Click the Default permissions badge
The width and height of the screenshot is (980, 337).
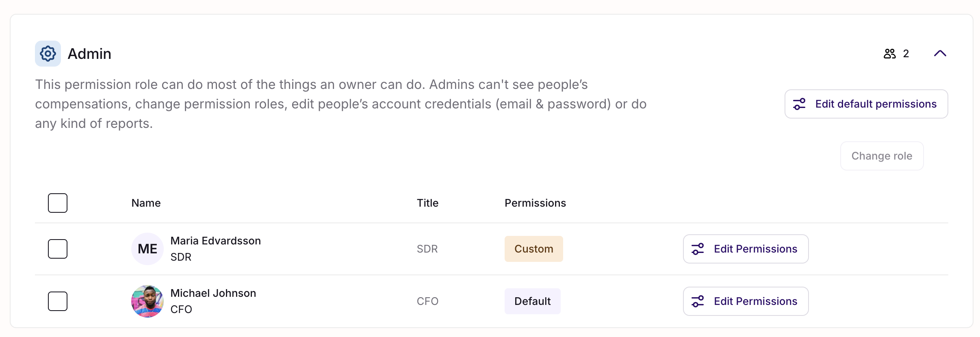[x=532, y=301]
